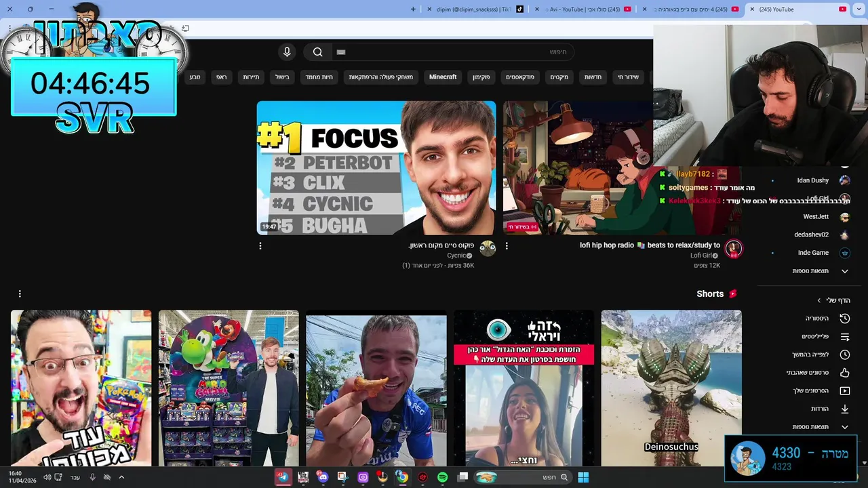
Task: Open Discord from the taskbar
Action: point(323,477)
